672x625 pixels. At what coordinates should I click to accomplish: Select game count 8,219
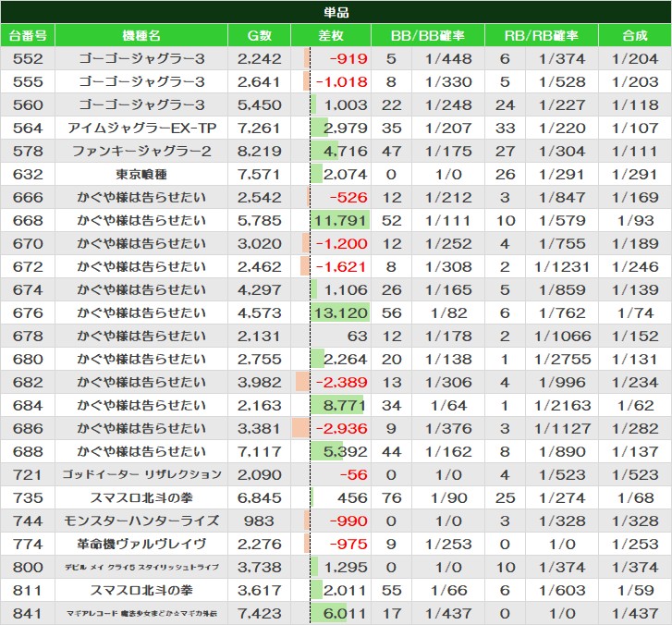click(x=260, y=152)
